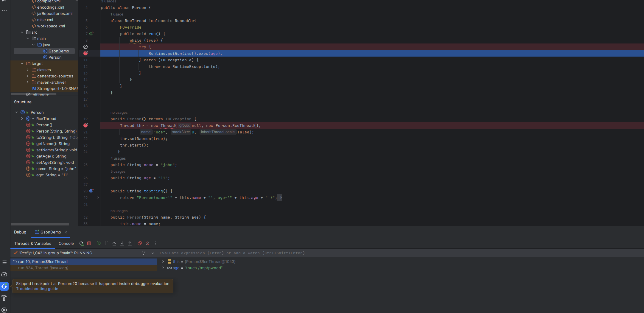Click the Evaluate expression input field
Screen dimensions: 644x313
400,253
